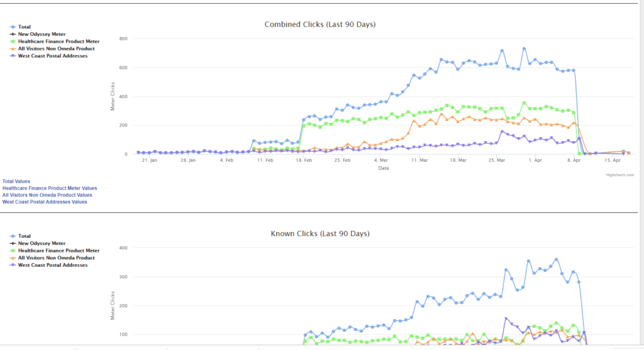Click the black diamond marker in Known Clicks legend
644x350 pixels.
[12, 243]
